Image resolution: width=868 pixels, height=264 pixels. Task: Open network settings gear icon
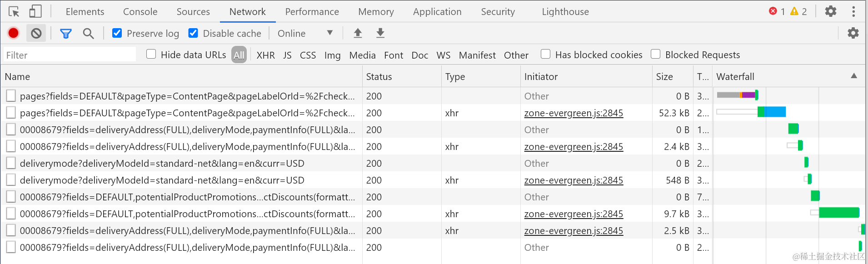853,33
